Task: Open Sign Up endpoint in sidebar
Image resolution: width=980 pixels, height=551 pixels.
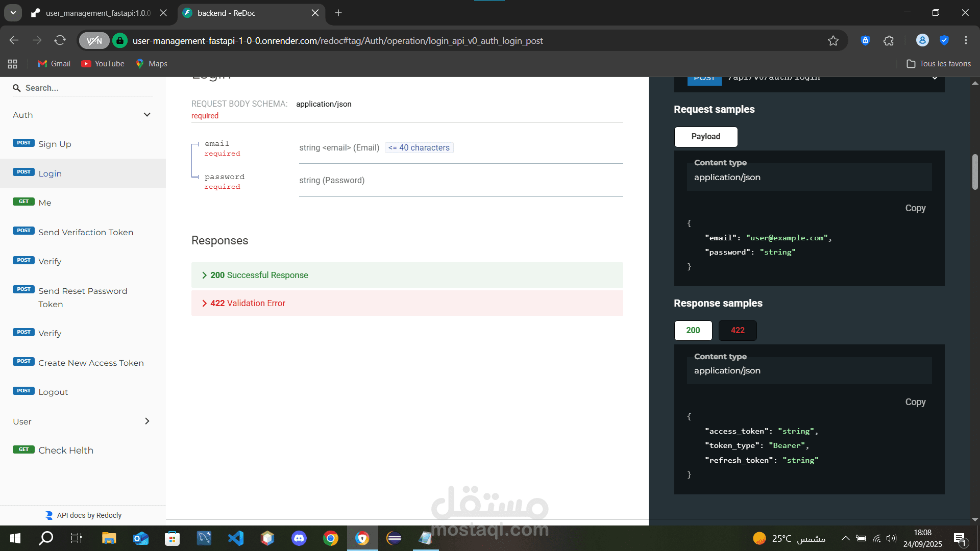Action: [55, 144]
